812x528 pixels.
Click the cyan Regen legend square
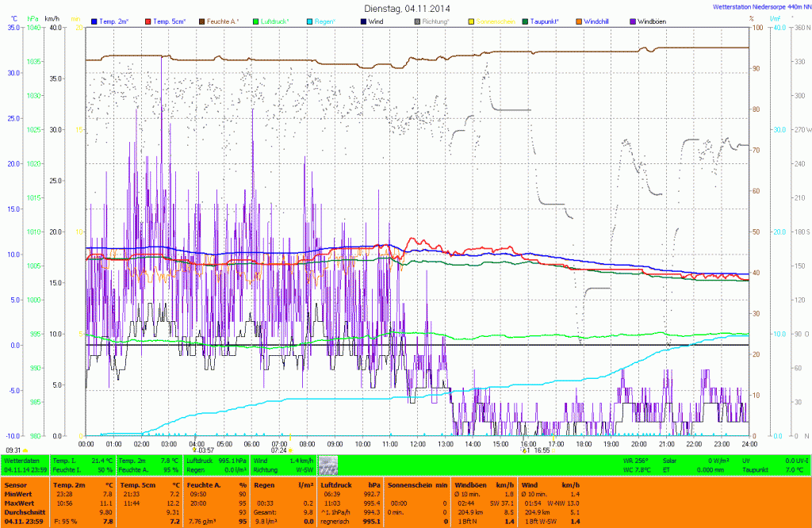pyautogui.click(x=309, y=20)
